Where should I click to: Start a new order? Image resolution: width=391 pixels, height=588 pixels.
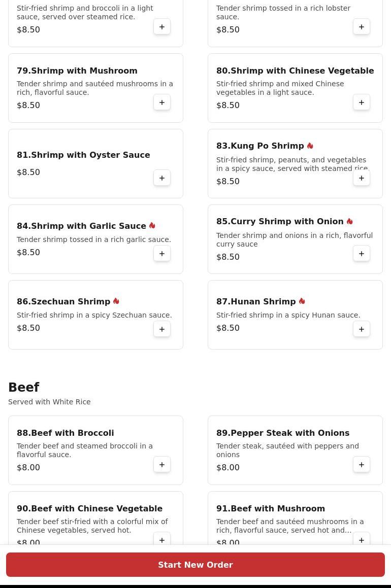pos(195,565)
